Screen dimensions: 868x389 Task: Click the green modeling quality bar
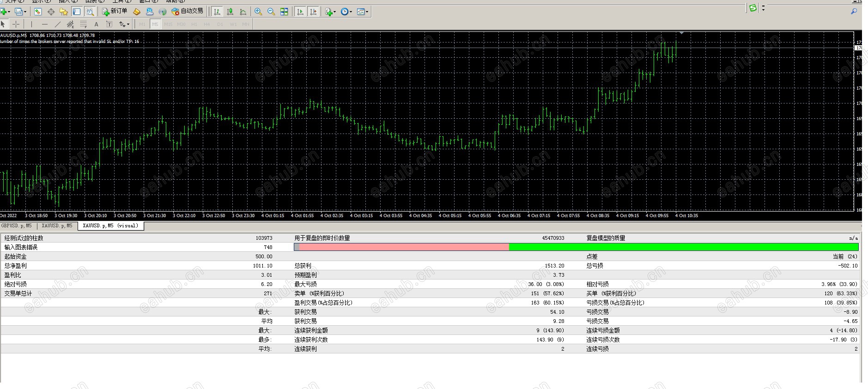[683, 247]
